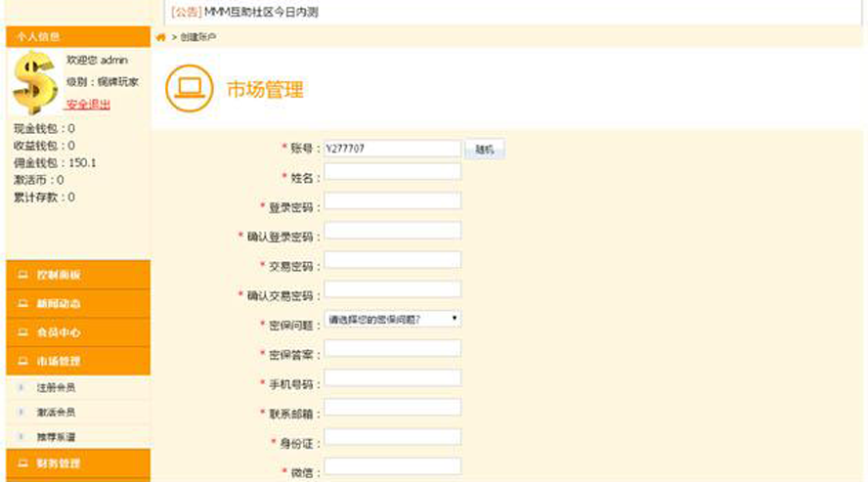Focus the 账号 field containing Y277707
Image resolution: width=868 pixels, height=482 pixels.
(x=393, y=149)
